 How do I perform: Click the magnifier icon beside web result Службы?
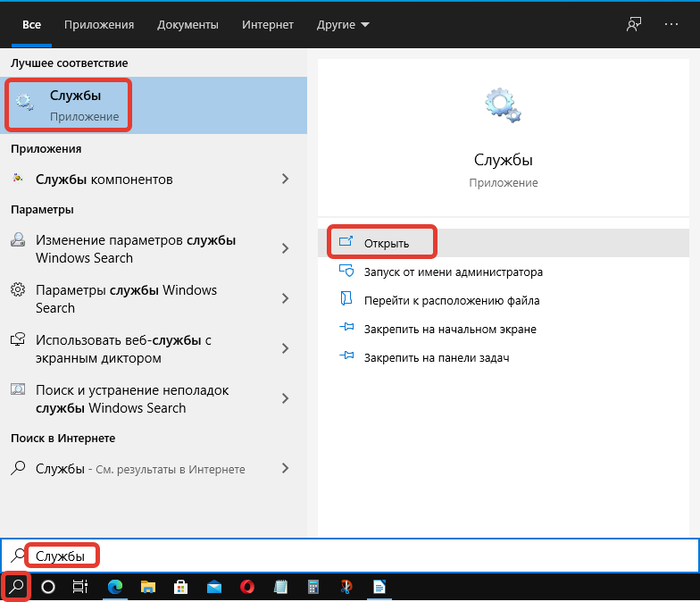coord(18,468)
